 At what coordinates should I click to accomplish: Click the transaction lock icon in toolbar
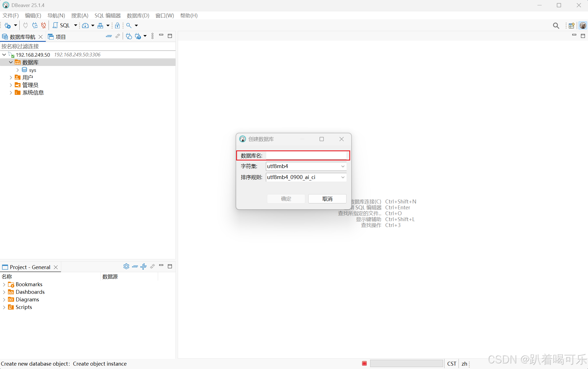click(x=117, y=26)
